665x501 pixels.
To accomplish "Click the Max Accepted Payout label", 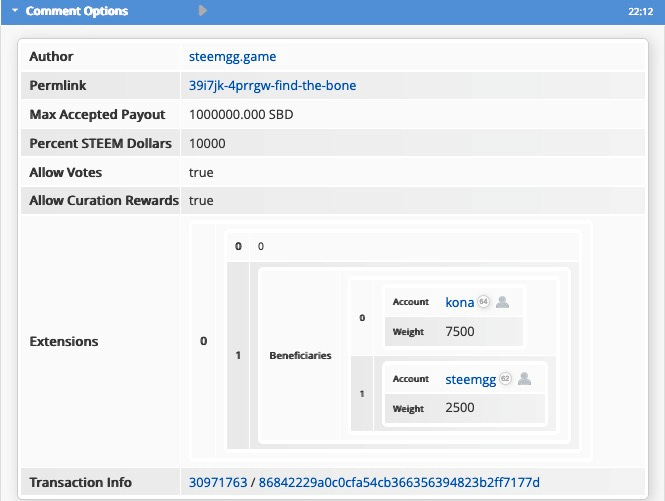I will click(x=97, y=115).
